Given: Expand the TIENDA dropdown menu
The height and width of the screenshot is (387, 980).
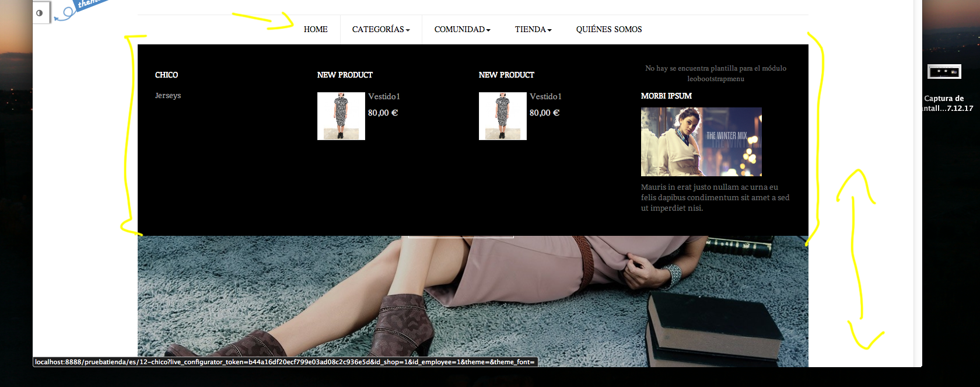Looking at the screenshot, I should click(x=533, y=29).
